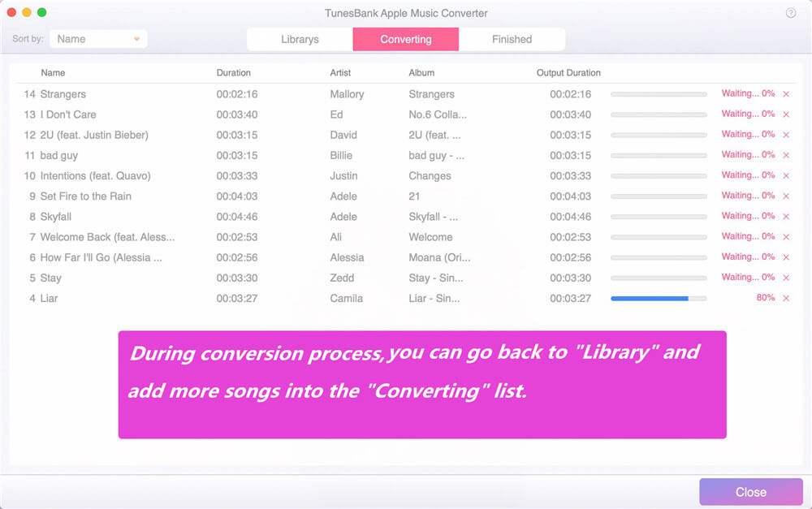Click the Stay progress bar
The image size is (812, 509).
[659, 278]
